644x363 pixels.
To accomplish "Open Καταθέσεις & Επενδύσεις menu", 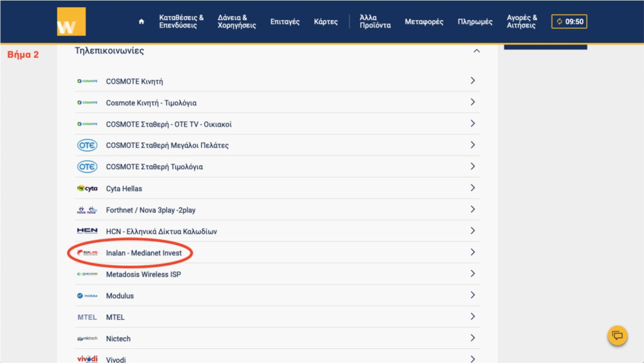I will (x=181, y=21).
